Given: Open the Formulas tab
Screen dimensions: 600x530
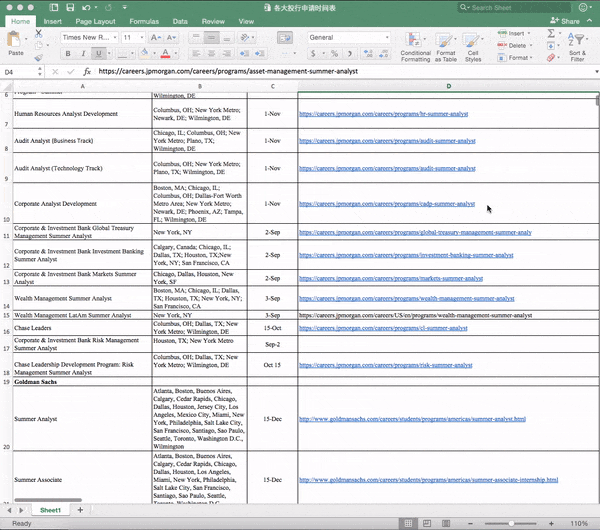Looking at the screenshot, I should point(144,21).
